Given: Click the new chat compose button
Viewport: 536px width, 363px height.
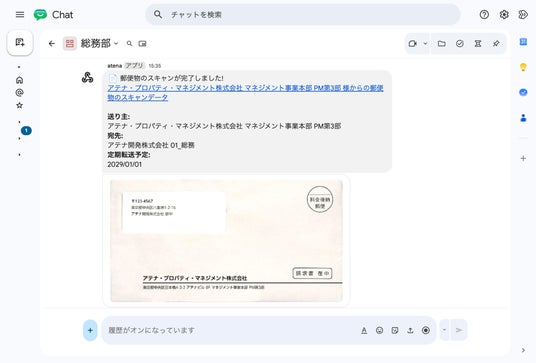Looking at the screenshot, I should point(20,43).
